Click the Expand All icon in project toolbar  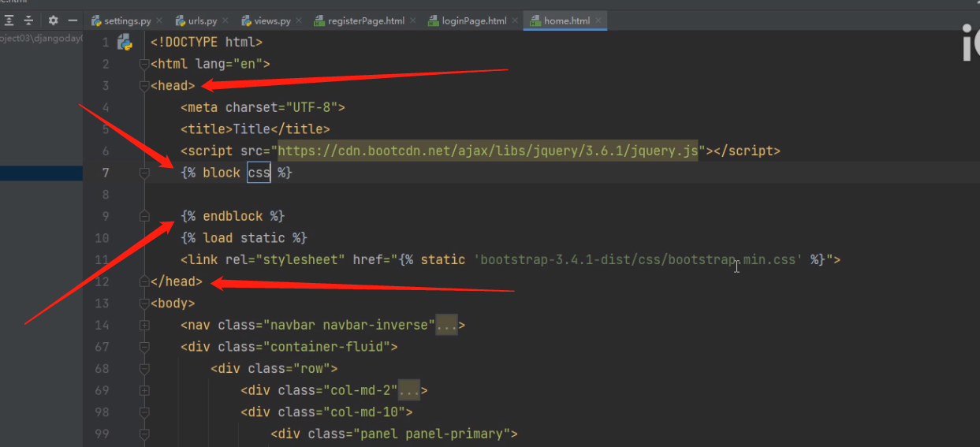pos(9,20)
